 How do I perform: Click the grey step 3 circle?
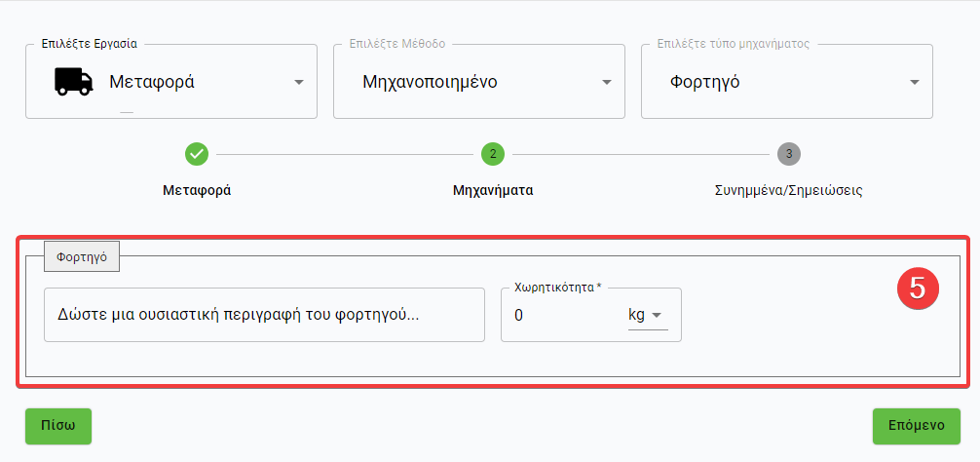coord(789,154)
